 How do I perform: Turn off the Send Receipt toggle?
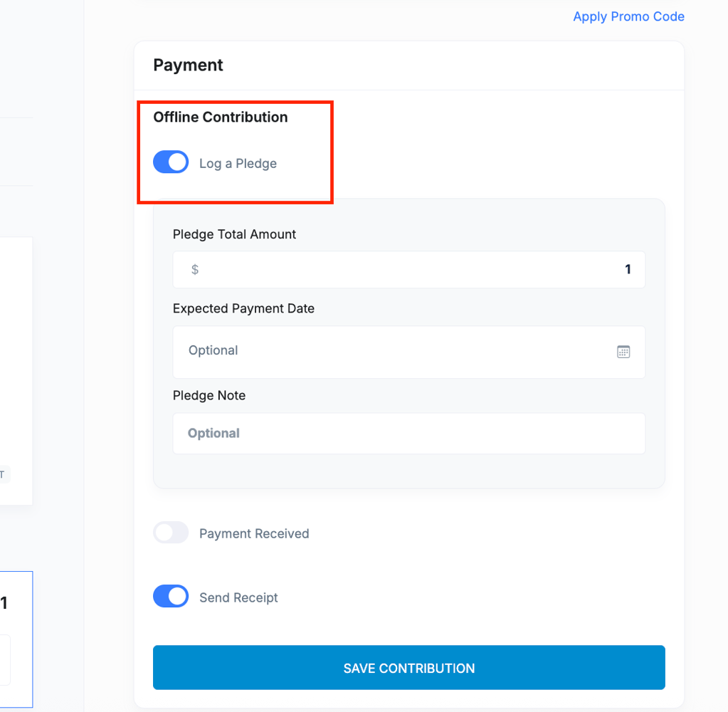point(171,597)
